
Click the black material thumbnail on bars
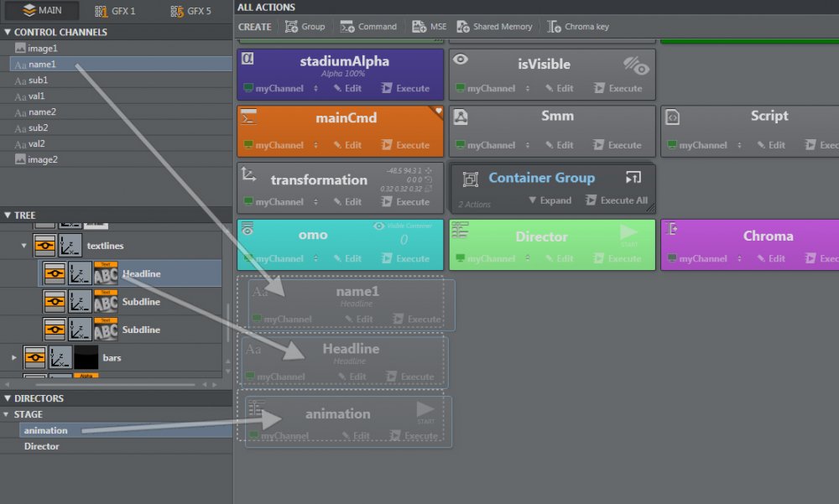pos(86,358)
